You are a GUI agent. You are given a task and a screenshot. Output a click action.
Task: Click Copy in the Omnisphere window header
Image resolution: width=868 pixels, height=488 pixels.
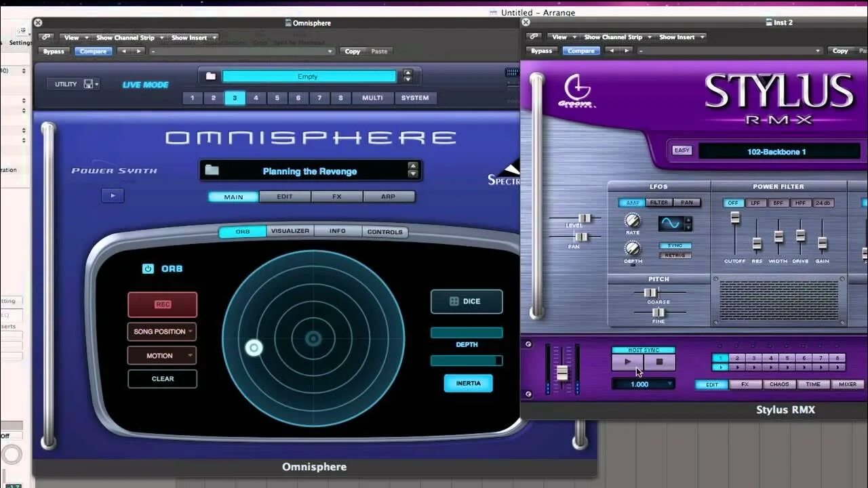pyautogui.click(x=353, y=52)
